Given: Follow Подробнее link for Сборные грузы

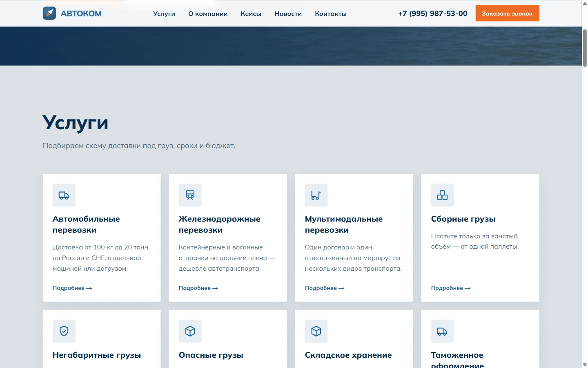Looking at the screenshot, I should pyautogui.click(x=451, y=288).
